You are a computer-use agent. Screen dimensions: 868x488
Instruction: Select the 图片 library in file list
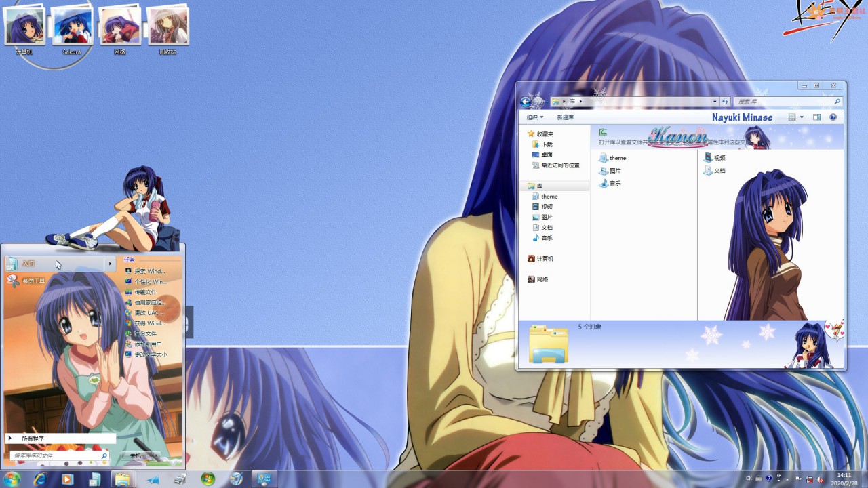pos(610,171)
